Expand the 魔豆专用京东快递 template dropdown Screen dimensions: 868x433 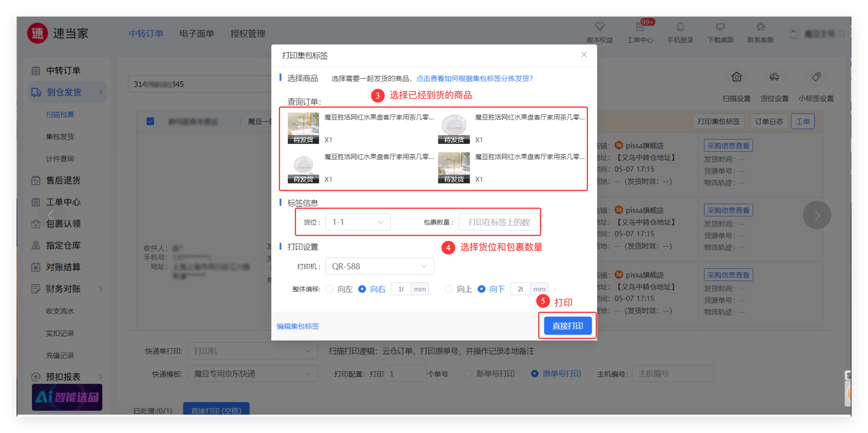point(253,374)
